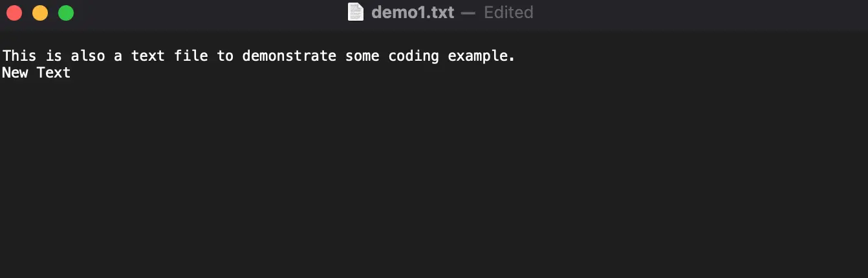Click the word "to" before demonstrate
This screenshot has height=278, width=868.
[225, 56]
